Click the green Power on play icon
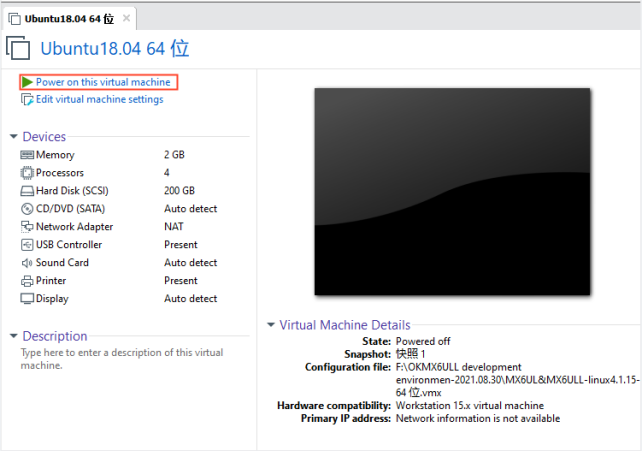 click(x=28, y=82)
